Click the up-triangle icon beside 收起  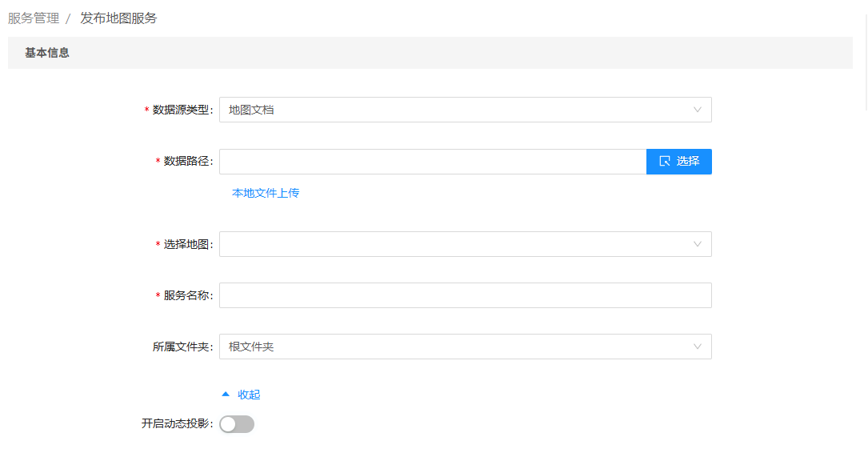[226, 394]
